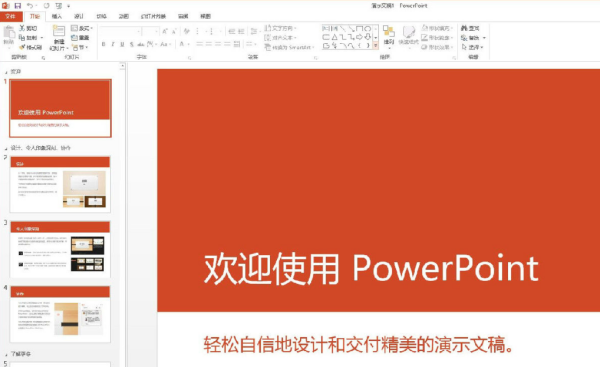This screenshot has height=367, width=600.
Task: Click the Align Left paragraph icon
Action: click(199, 44)
